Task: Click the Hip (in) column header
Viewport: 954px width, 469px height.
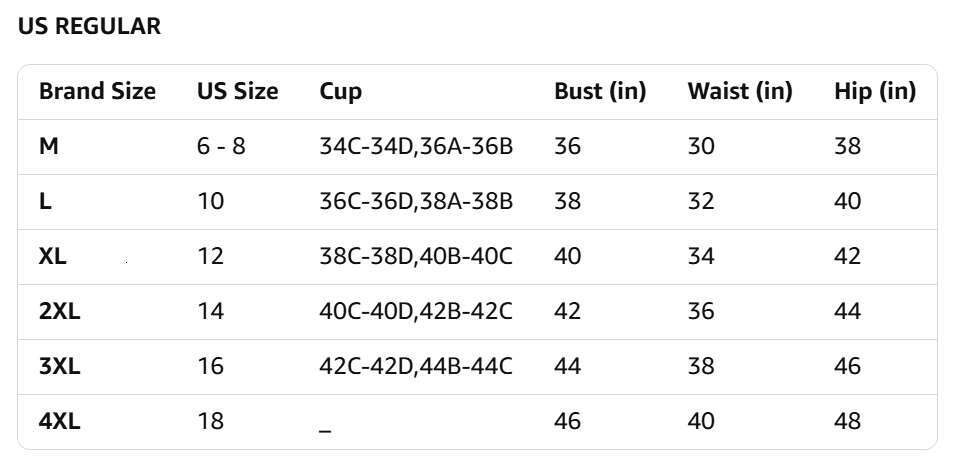Action: [874, 92]
